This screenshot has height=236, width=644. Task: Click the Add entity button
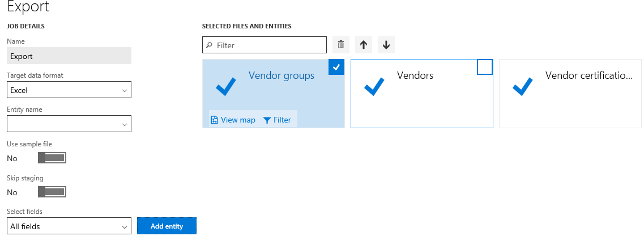[167, 226]
